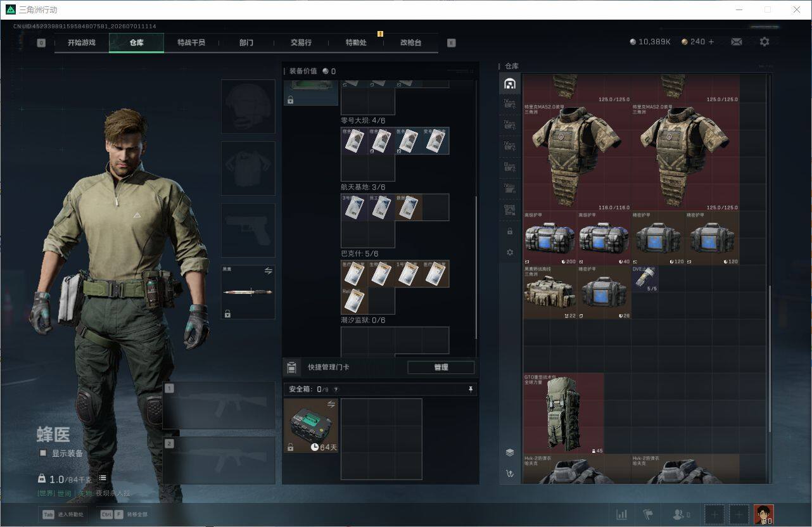Click the Q key navigation button

click(x=41, y=43)
